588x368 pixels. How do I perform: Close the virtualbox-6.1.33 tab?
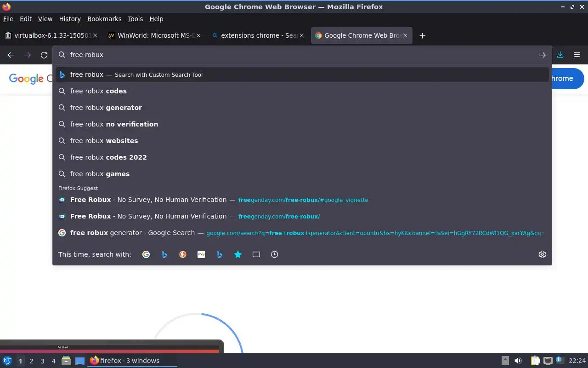(x=95, y=35)
